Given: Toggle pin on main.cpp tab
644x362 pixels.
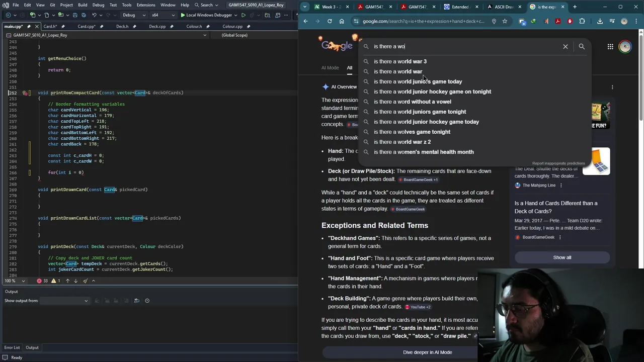Looking at the screenshot, I should point(29,26).
